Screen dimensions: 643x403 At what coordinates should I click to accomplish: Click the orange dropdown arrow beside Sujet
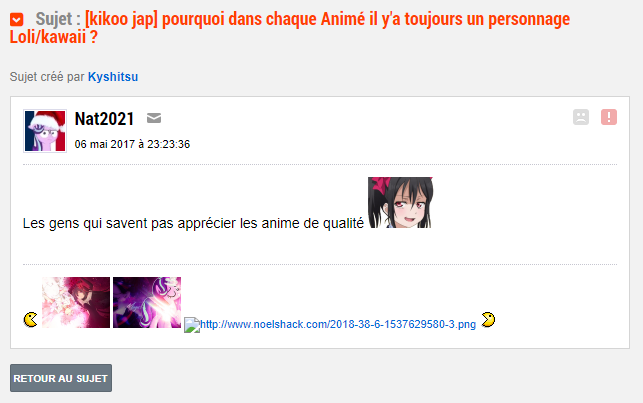pyautogui.click(x=17, y=20)
